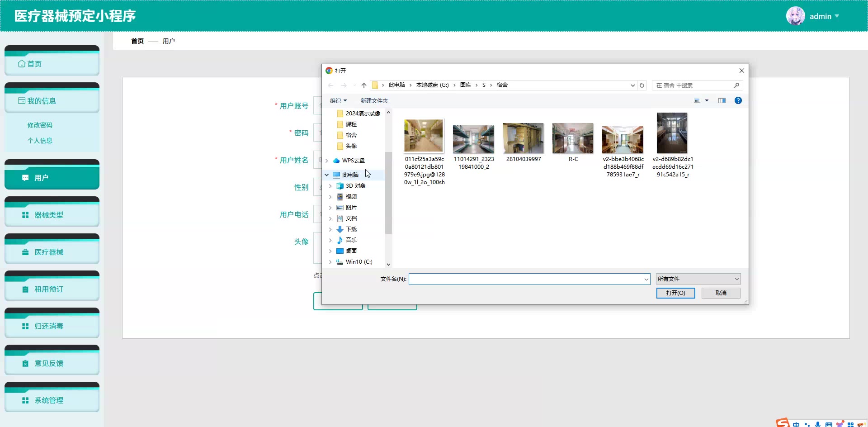The image size is (868, 427).
Task: Open the 修改密码 submenu item
Action: (40, 125)
